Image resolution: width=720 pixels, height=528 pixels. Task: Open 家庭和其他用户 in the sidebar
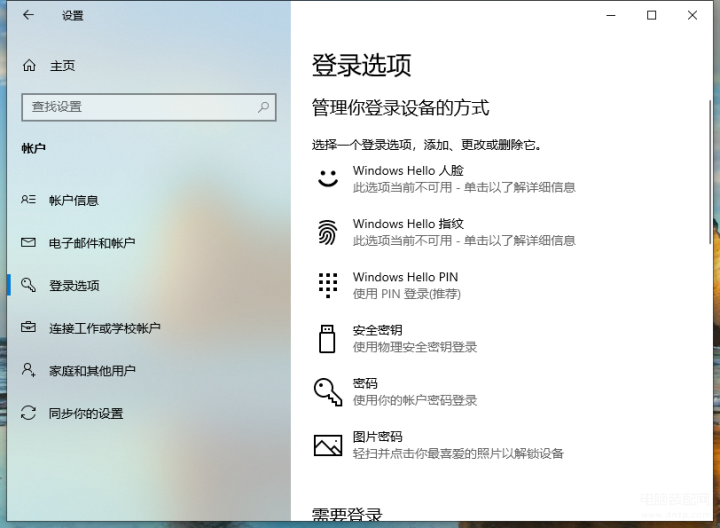tap(92, 370)
